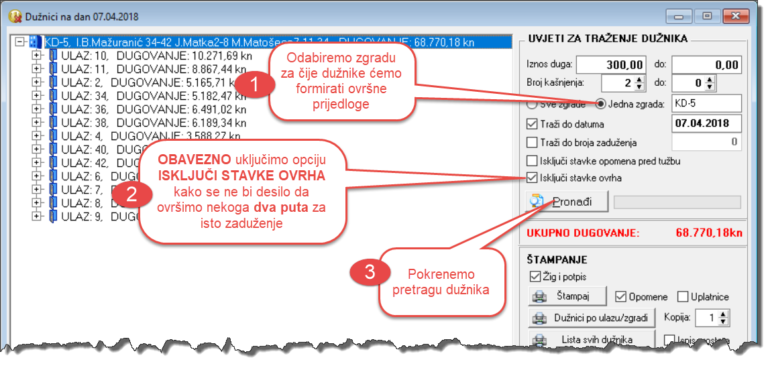Select the Jedna zgrada radio option
Screen dimensions: 768x368
coord(600,104)
